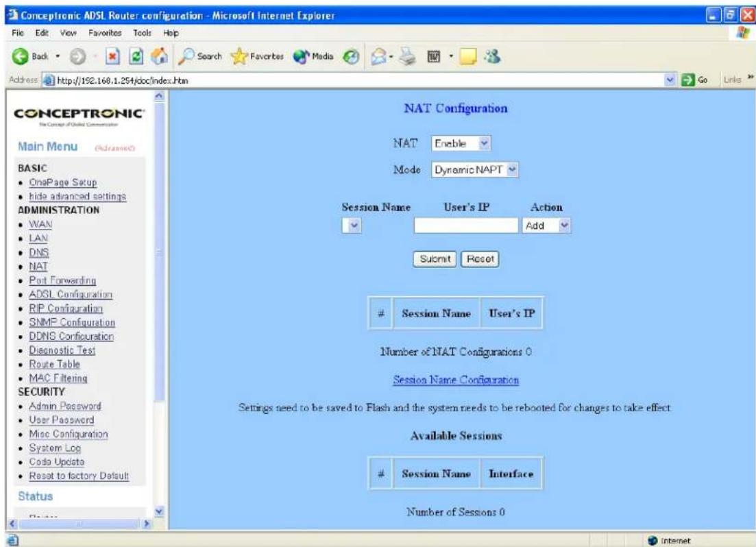Open the Route Table link
This screenshot has width=756, height=547.
tap(54, 364)
